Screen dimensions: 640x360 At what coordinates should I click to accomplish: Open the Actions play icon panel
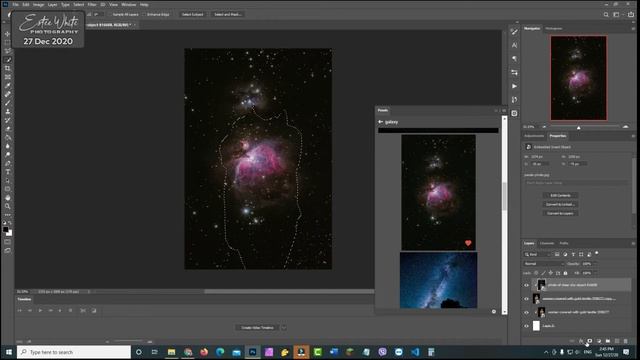tap(514, 86)
